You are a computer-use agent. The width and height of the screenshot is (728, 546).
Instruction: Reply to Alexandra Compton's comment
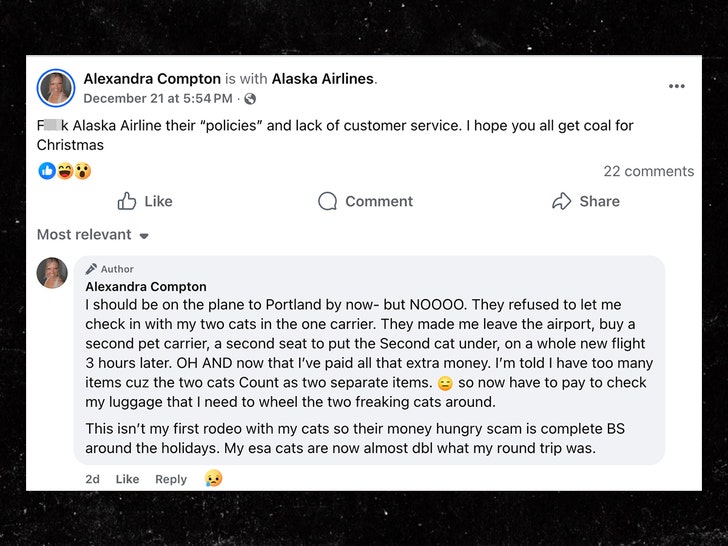click(x=171, y=479)
